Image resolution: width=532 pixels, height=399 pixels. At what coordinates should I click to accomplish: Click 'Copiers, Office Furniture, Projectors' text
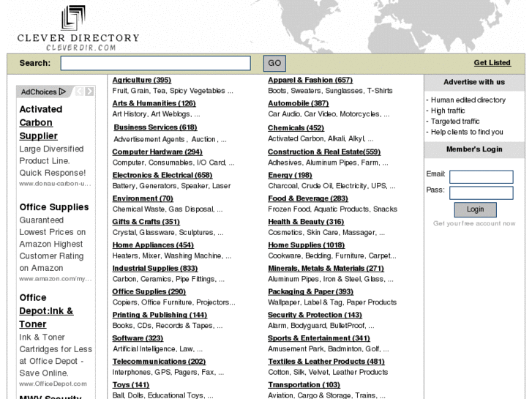[x=171, y=302]
